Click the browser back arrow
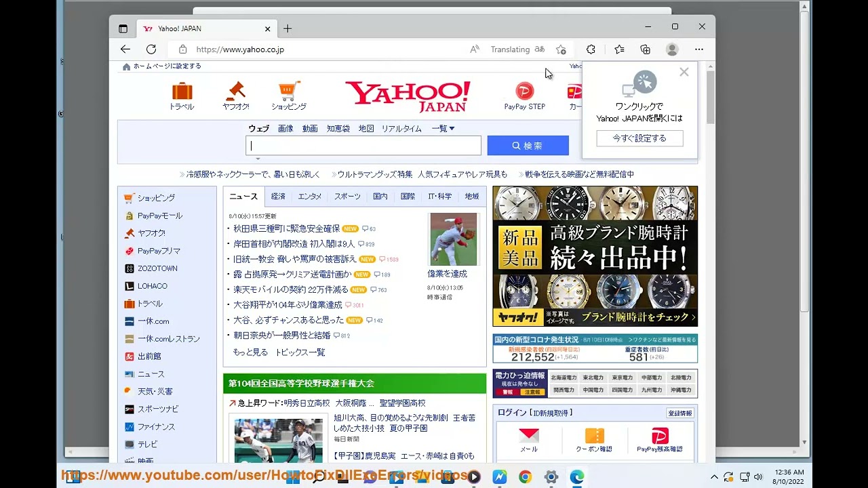This screenshot has width=868, height=488. tap(125, 49)
